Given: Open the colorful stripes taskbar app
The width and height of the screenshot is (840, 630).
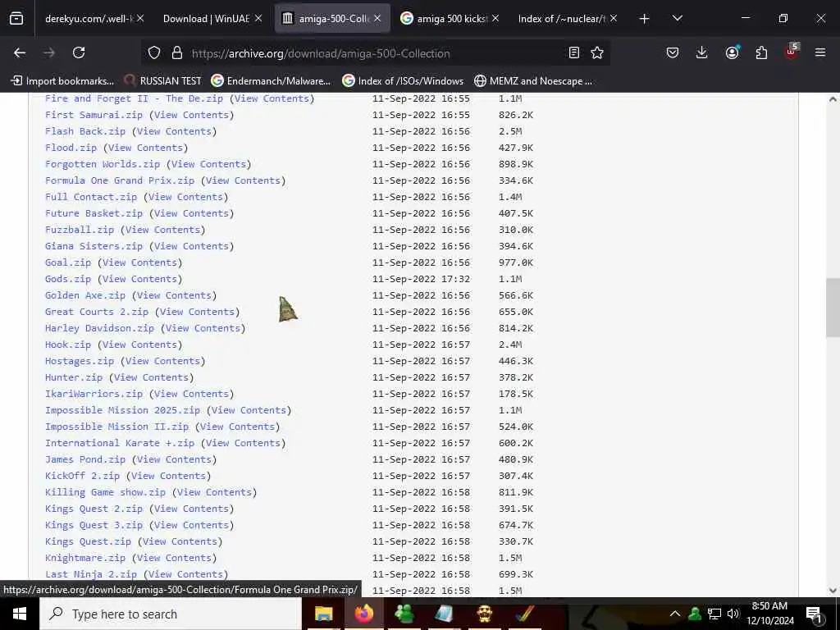Looking at the screenshot, I should 524,614.
